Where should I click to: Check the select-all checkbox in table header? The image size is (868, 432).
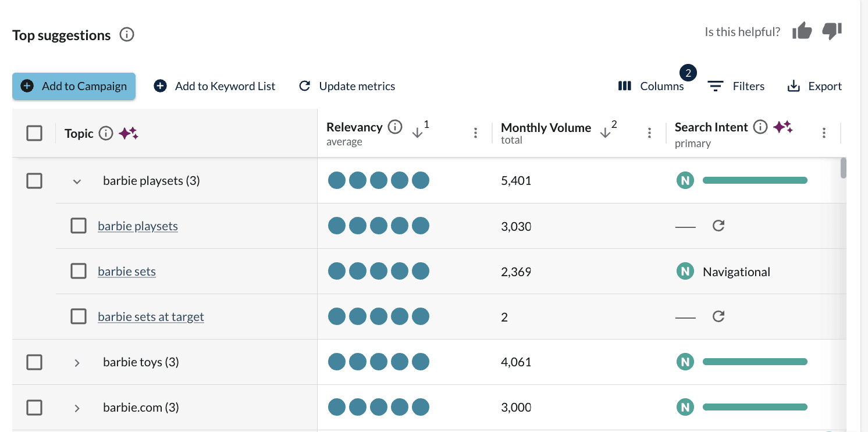(34, 133)
